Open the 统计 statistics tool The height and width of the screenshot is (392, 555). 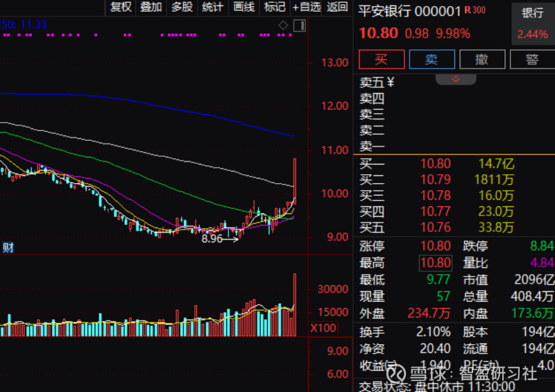click(213, 7)
